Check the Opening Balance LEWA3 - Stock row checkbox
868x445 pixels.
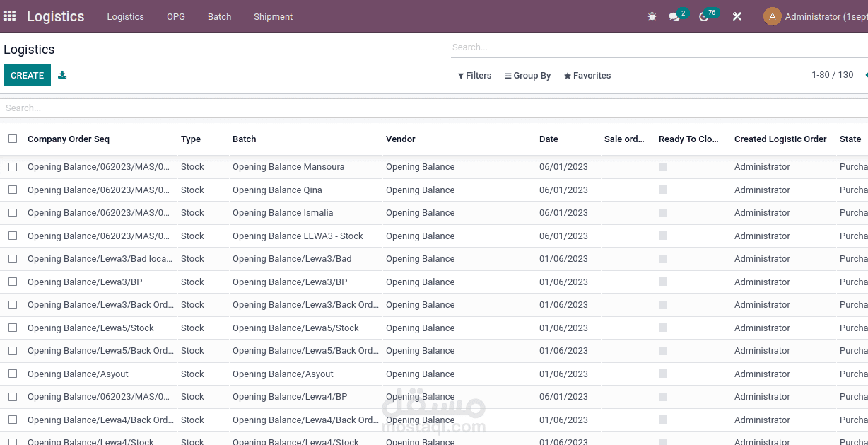click(13, 236)
